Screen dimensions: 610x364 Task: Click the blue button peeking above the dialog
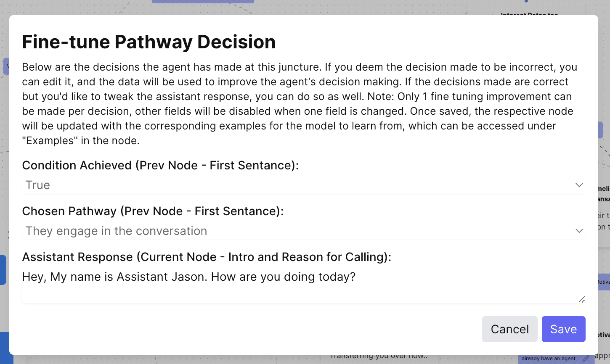point(203,2)
